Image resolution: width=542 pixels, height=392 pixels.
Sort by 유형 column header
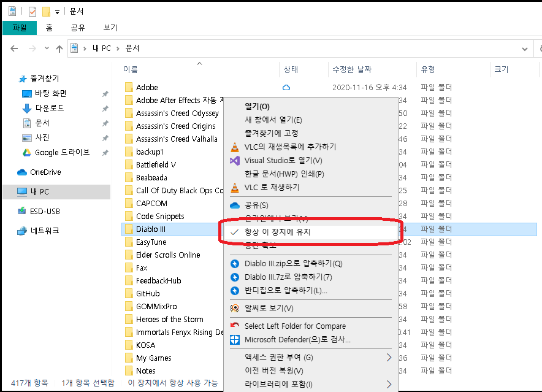pos(428,69)
